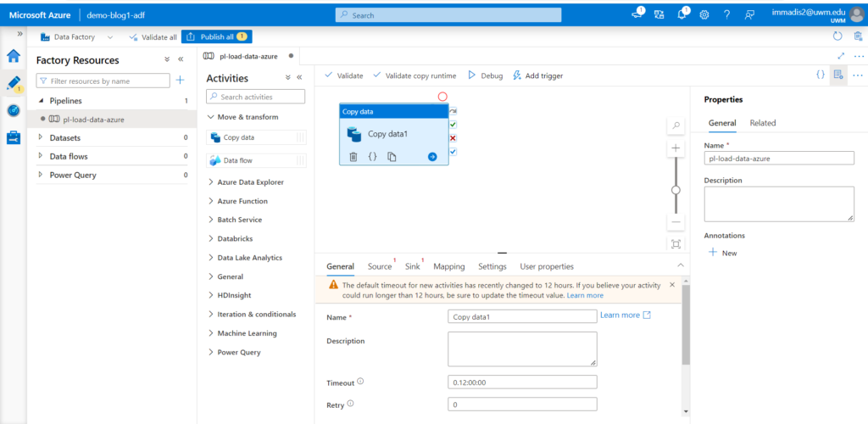868x424 pixels.
Task: Open Cloud Shell notifications icon in header
Action: tap(637, 14)
